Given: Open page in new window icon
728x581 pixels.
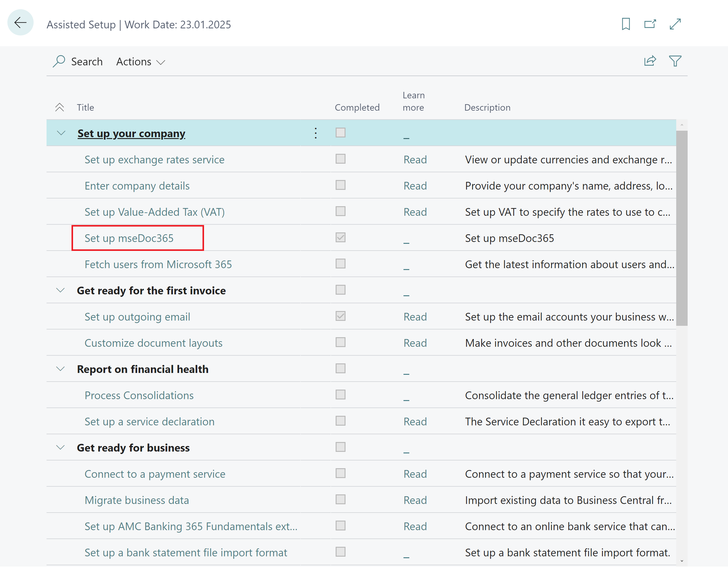Looking at the screenshot, I should 650,24.
